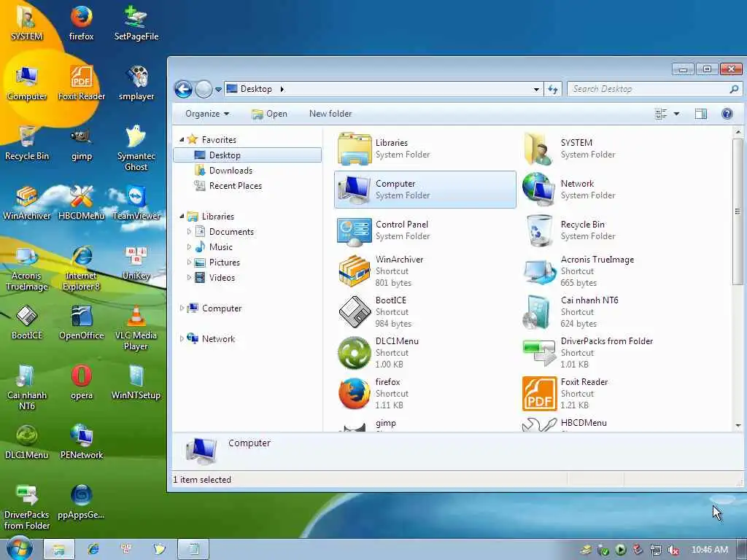The height and width of the screenshot is (560, 747).
Task: Select the VLC Media Player desktop icon
Action: click(136, 327)
